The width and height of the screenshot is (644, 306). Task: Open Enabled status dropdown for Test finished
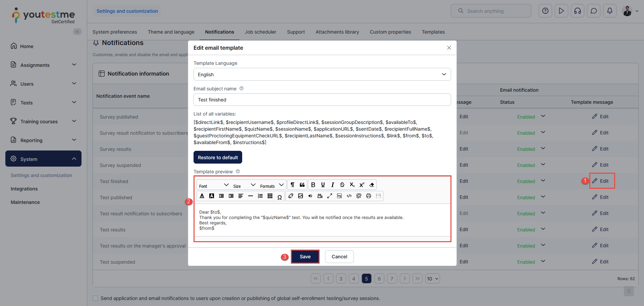coord(543,181)
